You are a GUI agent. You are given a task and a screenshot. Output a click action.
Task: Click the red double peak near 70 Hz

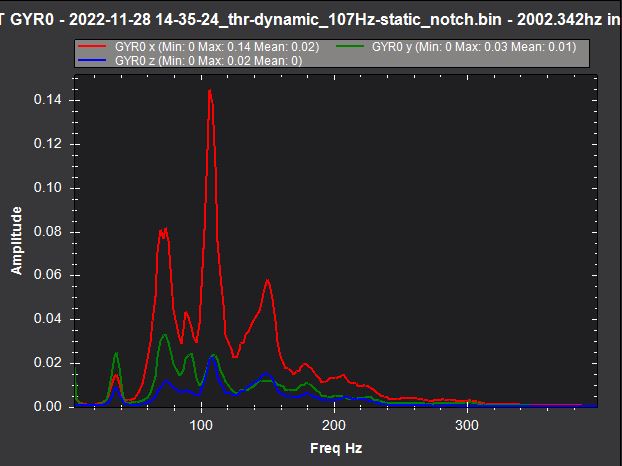pyautogui.click(x=163, y=231)
